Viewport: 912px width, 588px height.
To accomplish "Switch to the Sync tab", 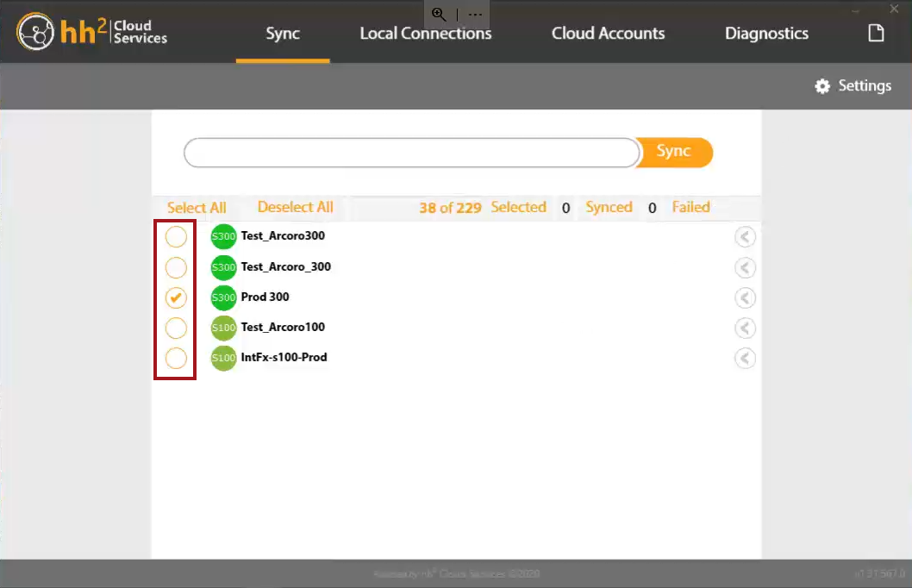I will coord(283,34).
